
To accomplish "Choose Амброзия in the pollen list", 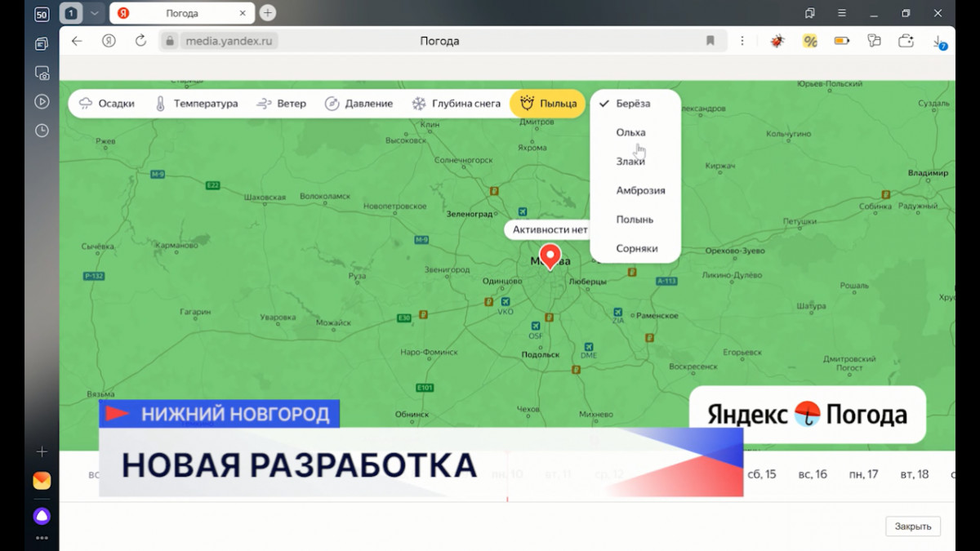I will [x=640, y=190].
